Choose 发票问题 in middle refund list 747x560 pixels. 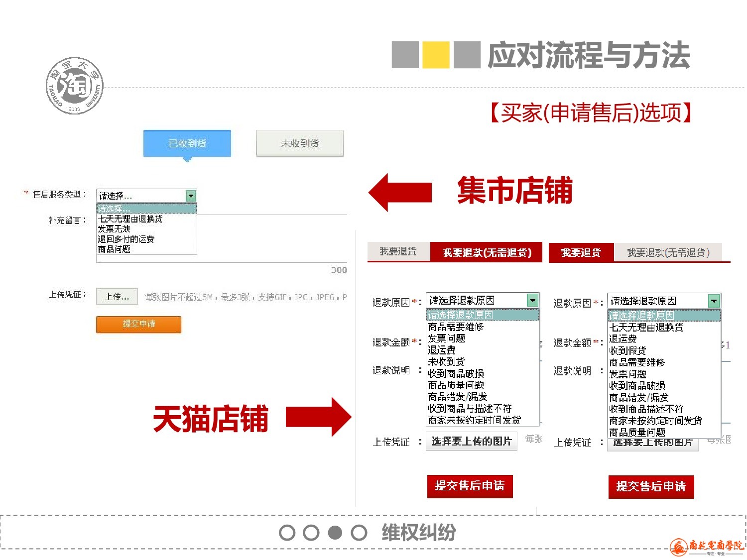[483, 338]
